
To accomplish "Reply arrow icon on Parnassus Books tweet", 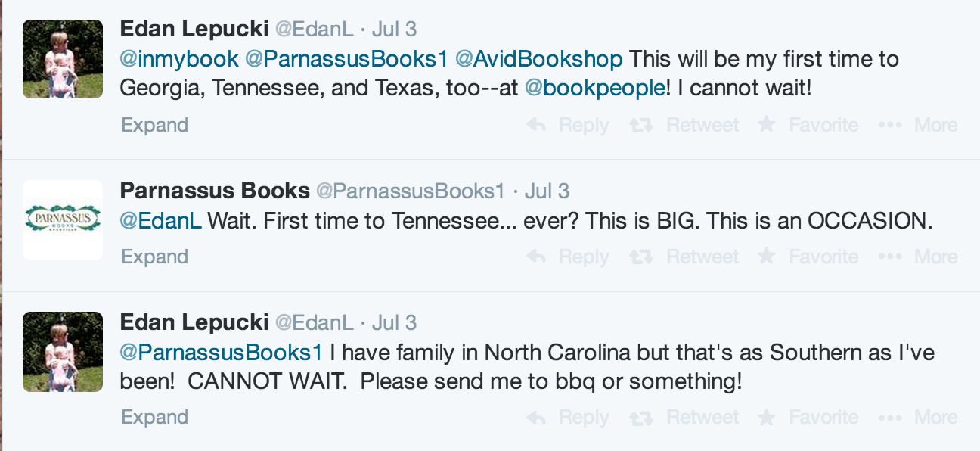I will pyautogui.click(x=537, y=257).
